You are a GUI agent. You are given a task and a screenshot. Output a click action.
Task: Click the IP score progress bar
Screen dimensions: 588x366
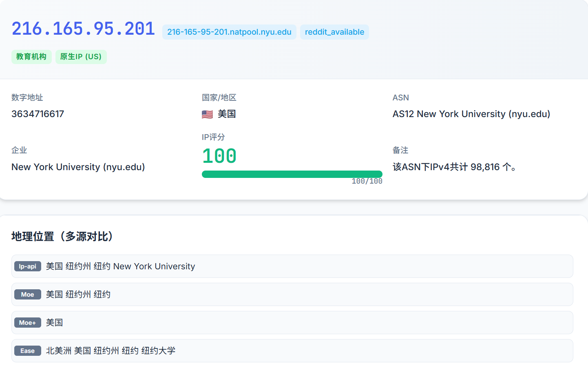point(292,174)
